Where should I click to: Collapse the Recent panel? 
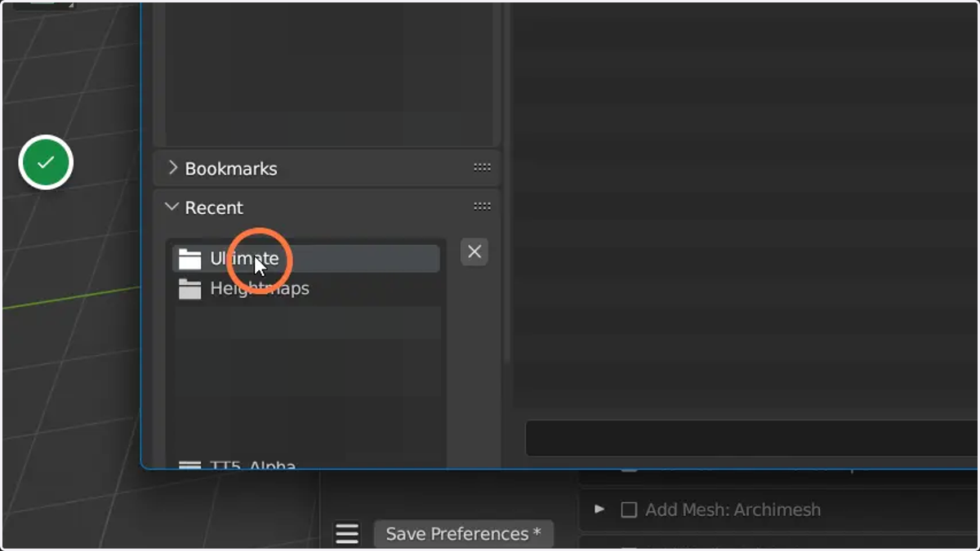click(x=171, y=207)
